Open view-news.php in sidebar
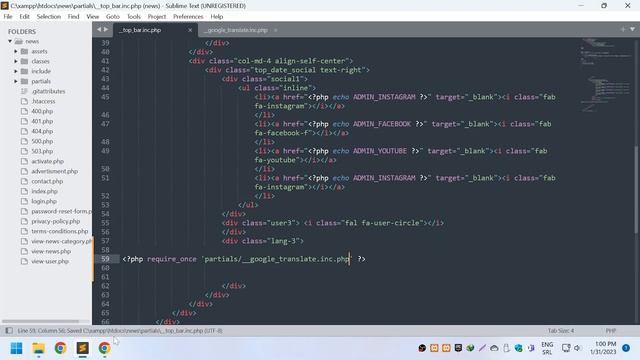The image size is (640, 360). (51, 251)
